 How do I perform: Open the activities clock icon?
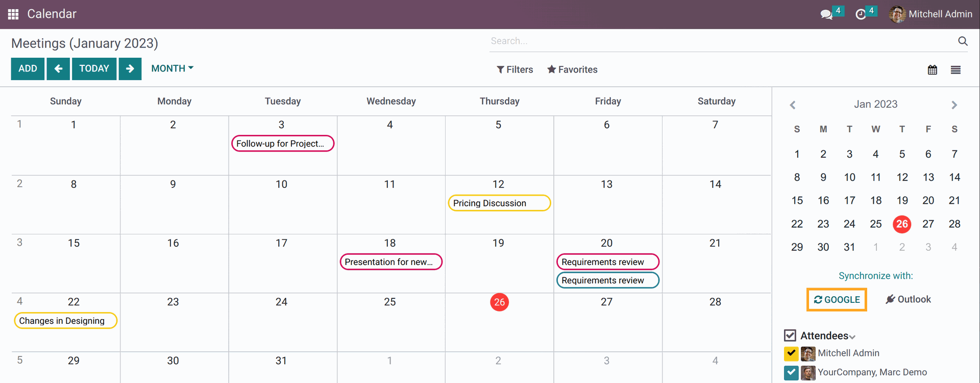click(x=861, y=14)
